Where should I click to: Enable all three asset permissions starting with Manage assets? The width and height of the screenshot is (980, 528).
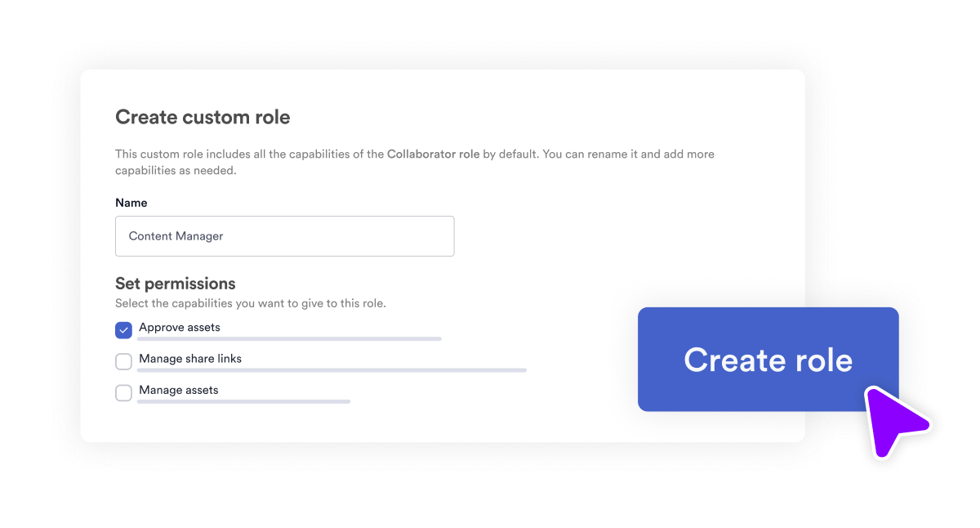pos(123,392)
